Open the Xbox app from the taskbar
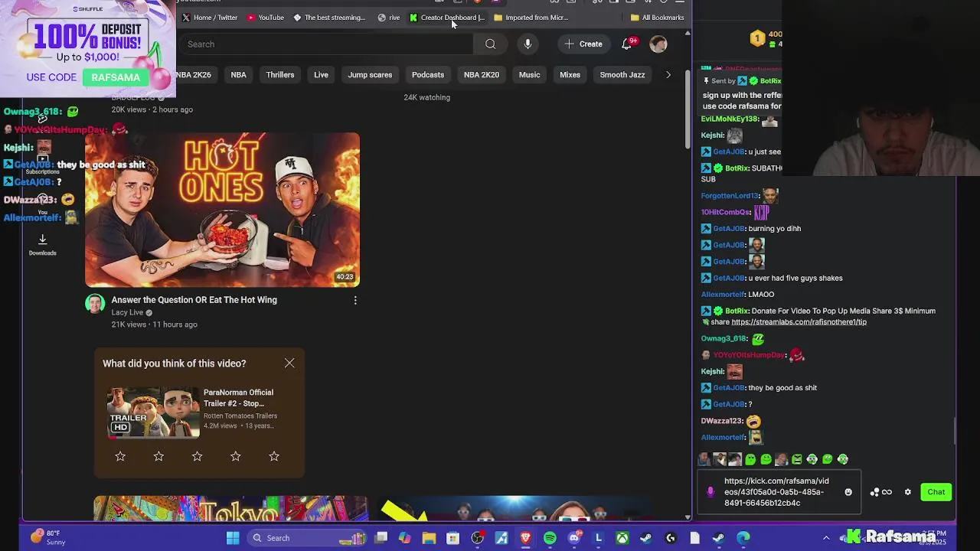This screenshot has height=551, width=980. [622, 538]
